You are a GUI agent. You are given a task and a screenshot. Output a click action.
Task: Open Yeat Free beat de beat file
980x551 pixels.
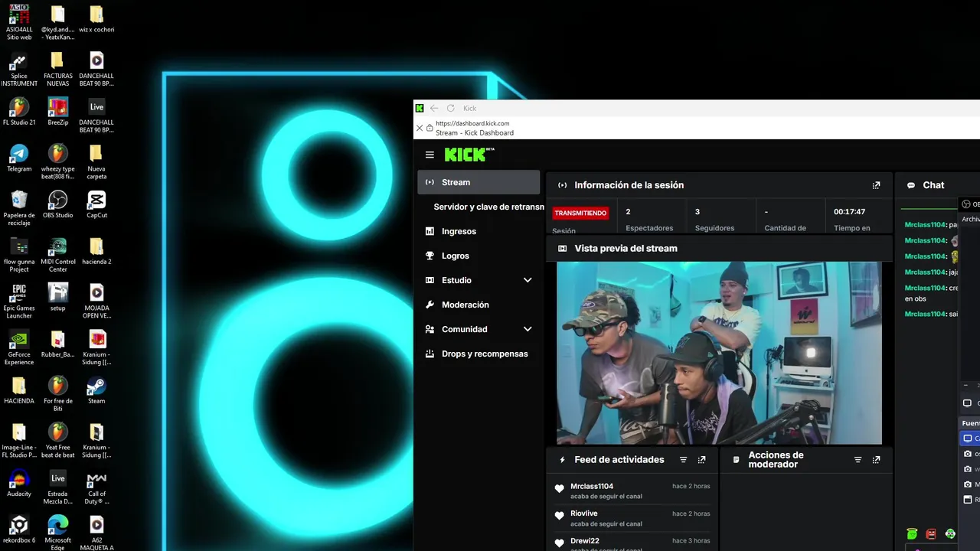click(57, 440)
